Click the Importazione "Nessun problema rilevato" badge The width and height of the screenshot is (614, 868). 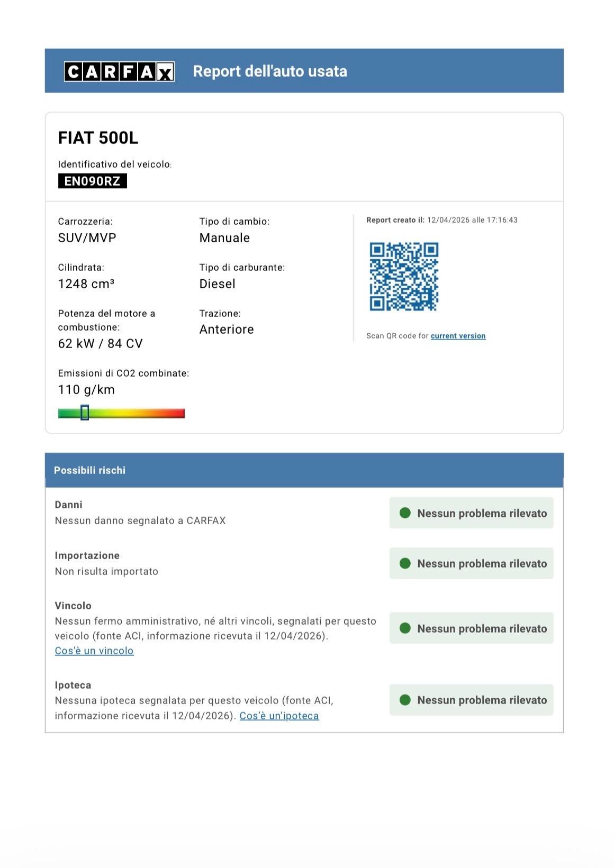coord(471,563)
